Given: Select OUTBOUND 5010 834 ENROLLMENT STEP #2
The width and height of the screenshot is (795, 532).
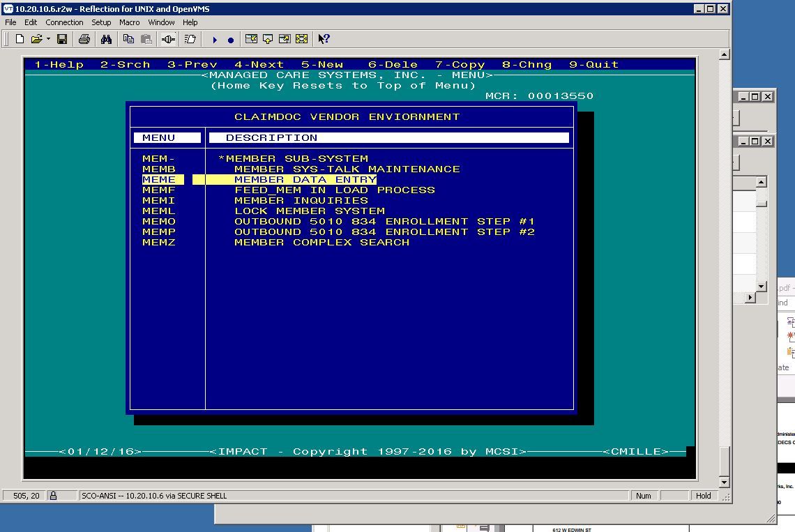Looking at the screenshot, I should (384, 231).
